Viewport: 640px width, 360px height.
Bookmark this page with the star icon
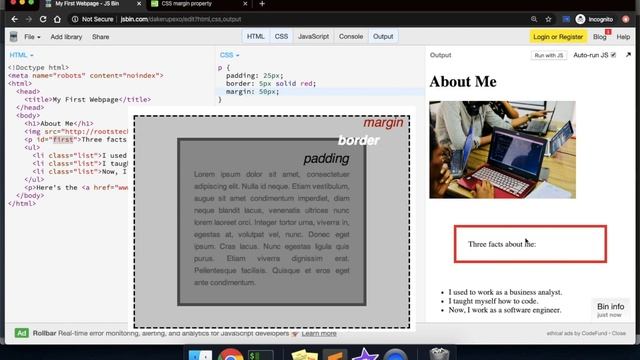pos(548,19)
